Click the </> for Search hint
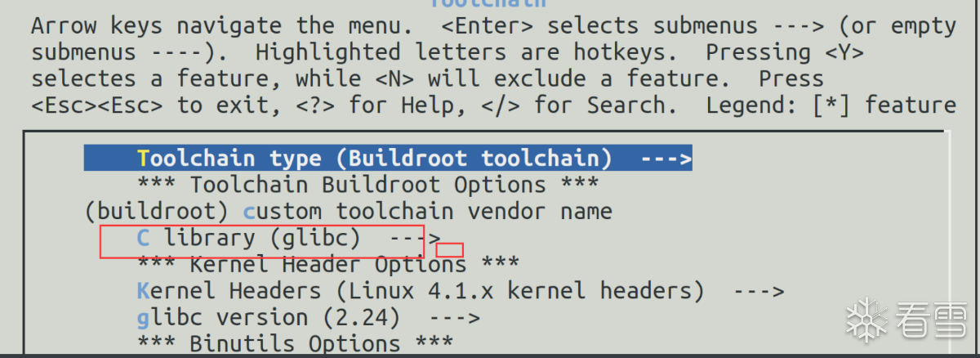Viewport: 980px width, 358px height. (x=606, y=105)
